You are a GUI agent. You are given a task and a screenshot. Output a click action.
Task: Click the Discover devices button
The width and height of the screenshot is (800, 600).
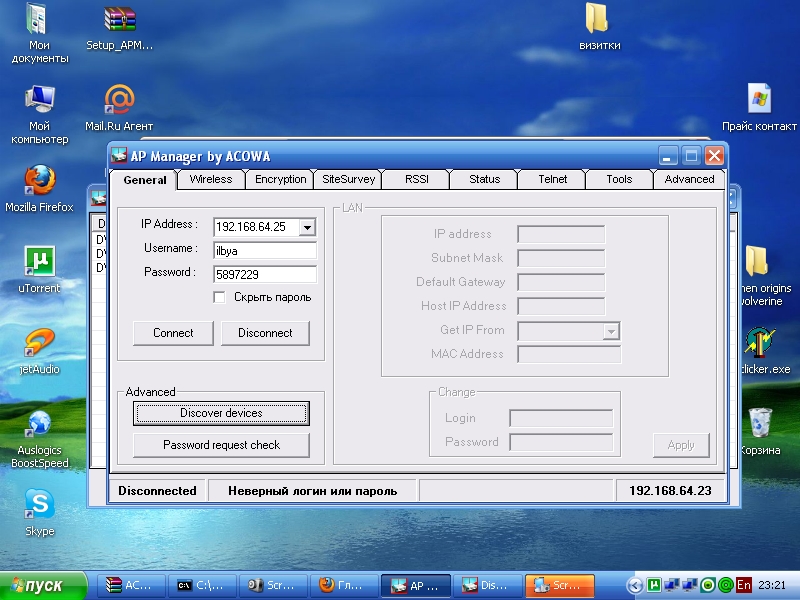tap(221, 413)
